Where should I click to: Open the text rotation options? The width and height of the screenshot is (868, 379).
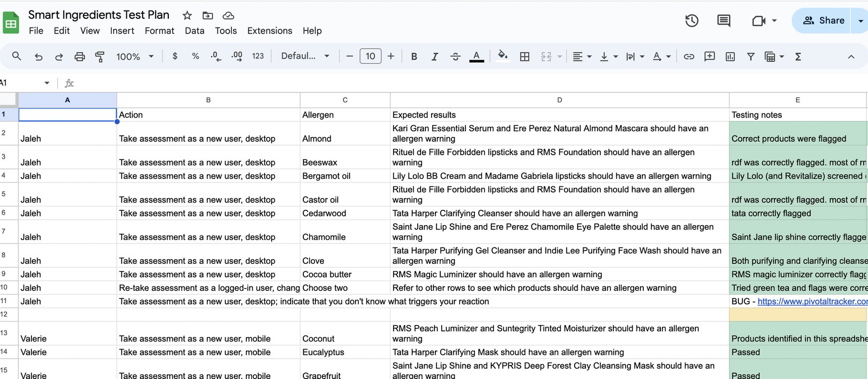pyautogui.click(x=662, y=56)
